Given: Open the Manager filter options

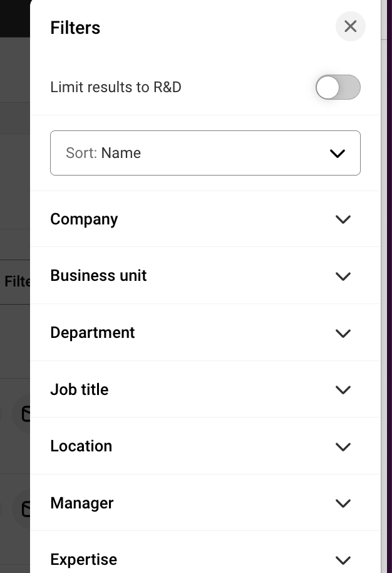Looking at the screenshot, I should tap(205, 503).
